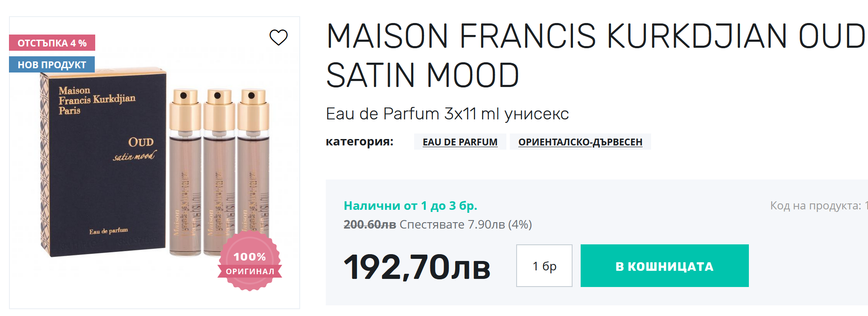Click the Oud satin mood text on box
868x316 pixels.
click(136, 149)
